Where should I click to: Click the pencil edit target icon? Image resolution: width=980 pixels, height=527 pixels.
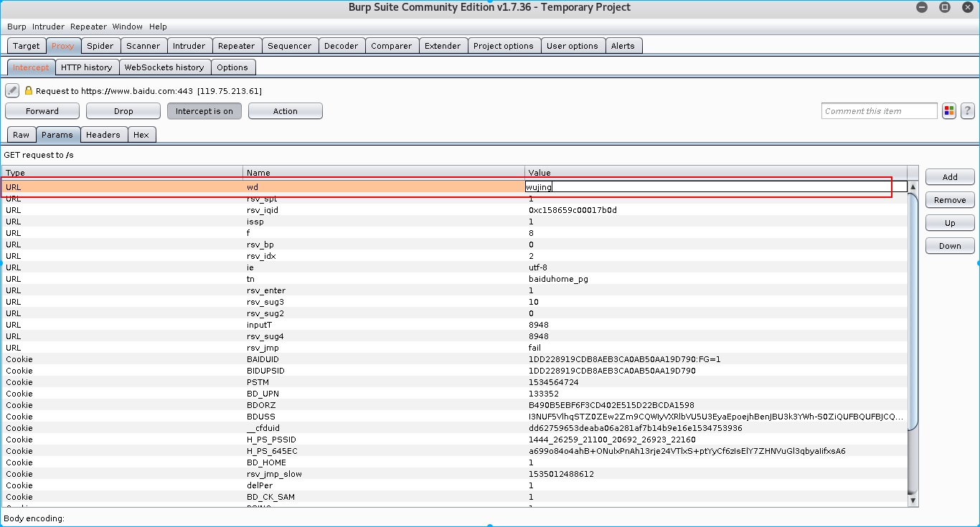click(12, 90)
